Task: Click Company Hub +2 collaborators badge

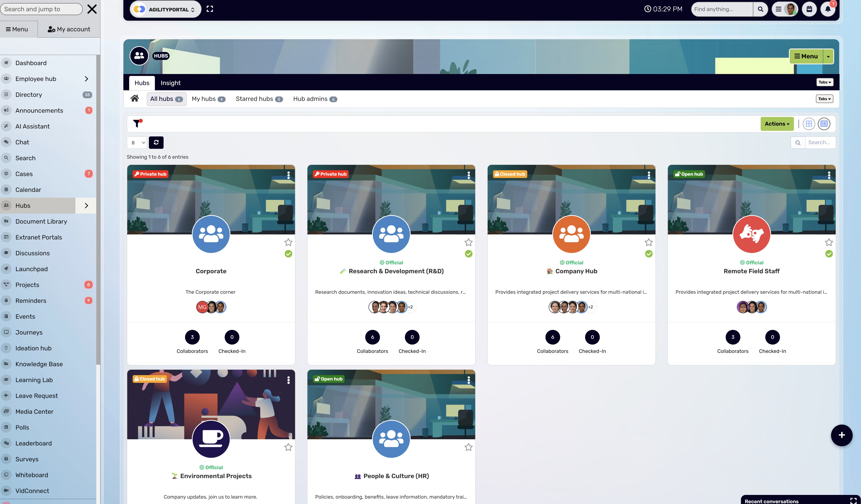Action: 590,307
